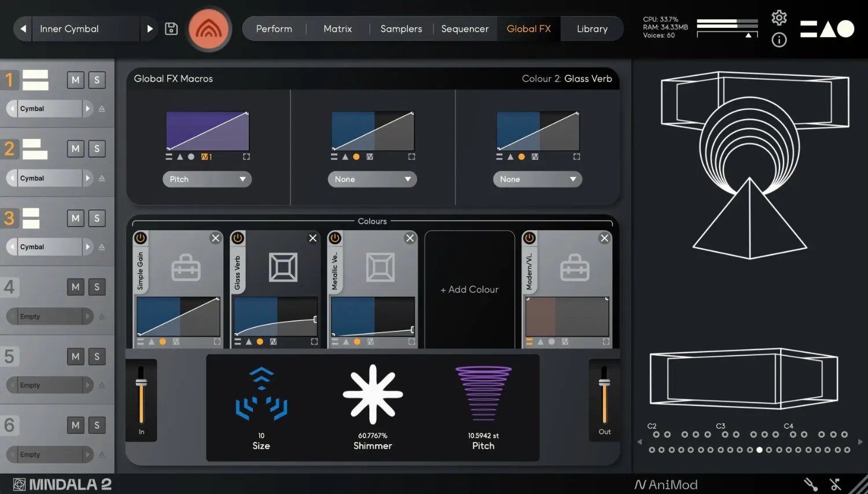The width and height of the screenshot is (868, 494).
Task: Toggle power on the Glass Verb colour
Action: point(237,237)
